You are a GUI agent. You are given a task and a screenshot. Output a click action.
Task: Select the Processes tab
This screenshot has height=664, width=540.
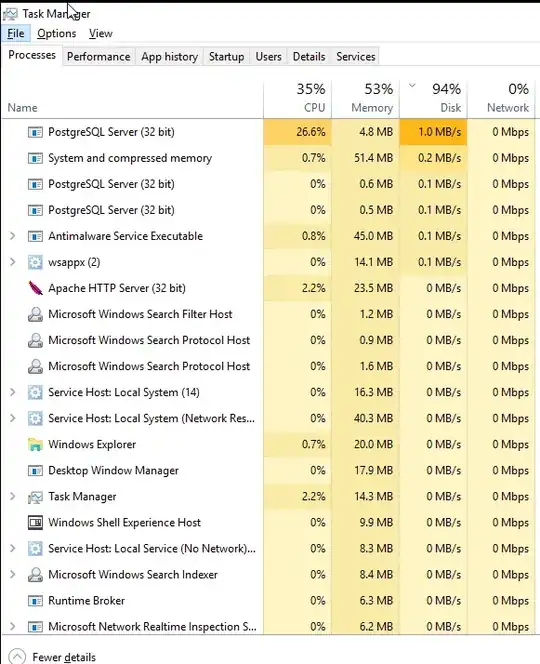(x=32, y=55)
